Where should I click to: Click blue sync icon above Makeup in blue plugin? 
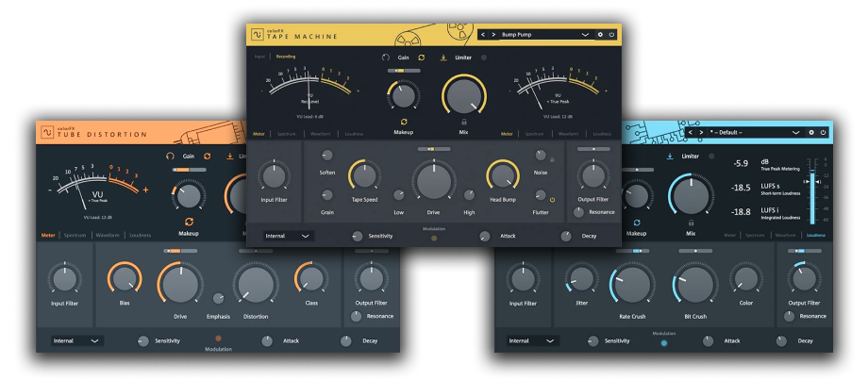[636, 223]
